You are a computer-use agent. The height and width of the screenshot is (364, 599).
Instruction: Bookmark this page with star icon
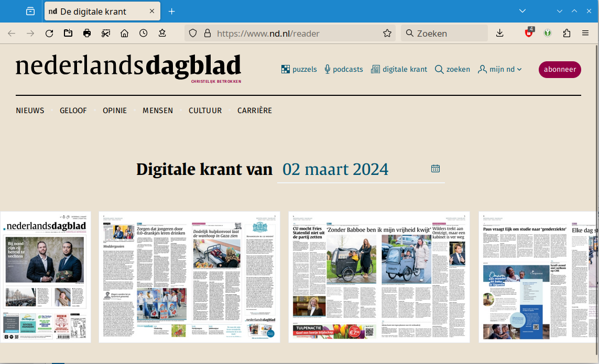coord(387,34)
